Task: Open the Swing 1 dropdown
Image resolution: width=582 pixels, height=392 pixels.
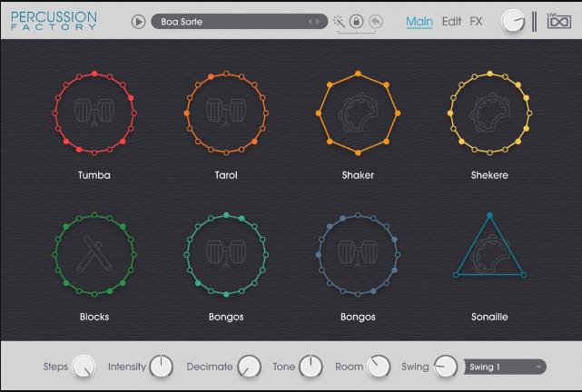Action: point(506,367)
